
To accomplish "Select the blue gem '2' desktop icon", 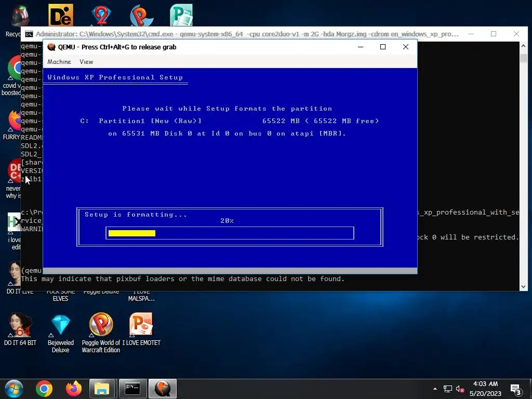I will 101,15.
